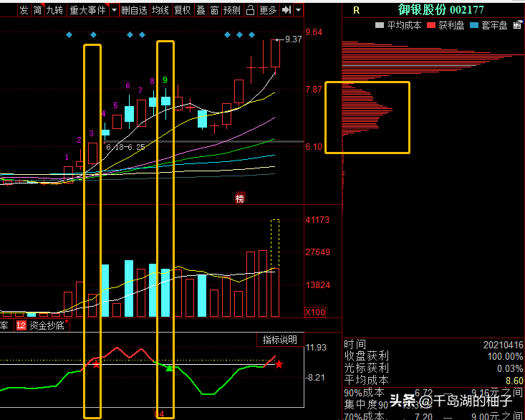
Task: Click the red 获利盘 legend swatch
Action: point(431,25)
